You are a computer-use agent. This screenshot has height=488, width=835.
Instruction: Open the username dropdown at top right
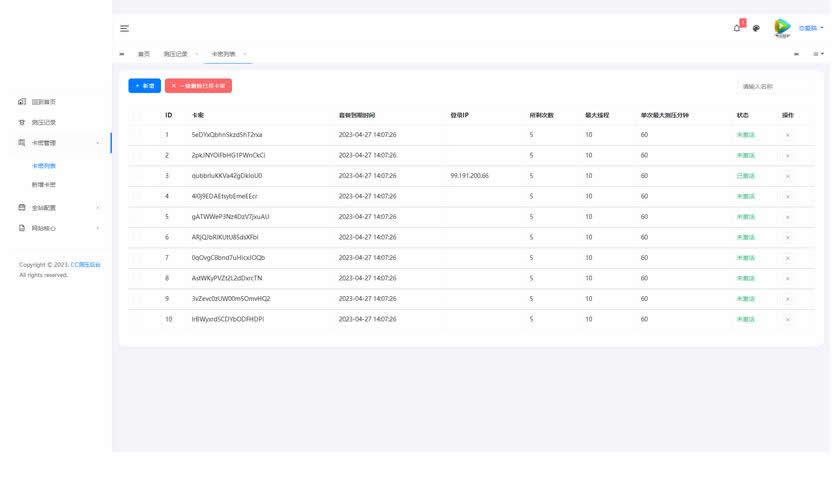(x=811, y=28)
